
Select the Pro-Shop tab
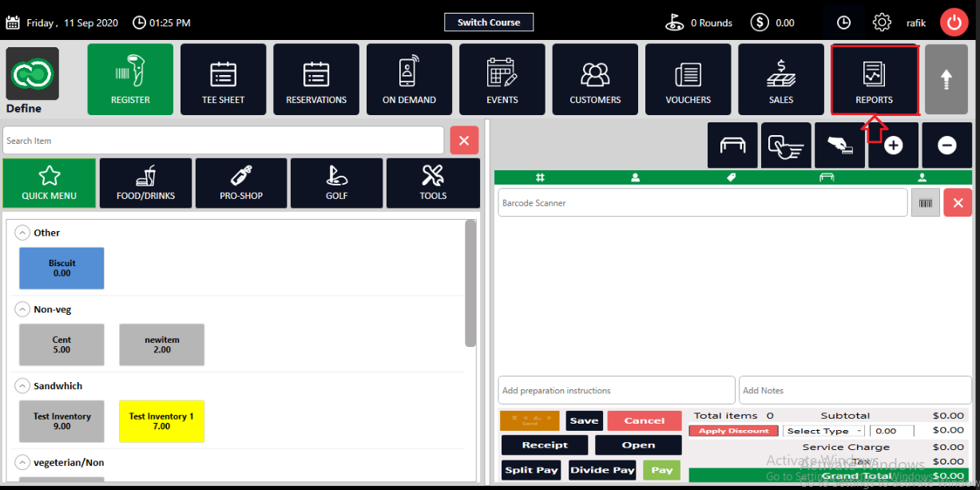[x=241, y=183]
